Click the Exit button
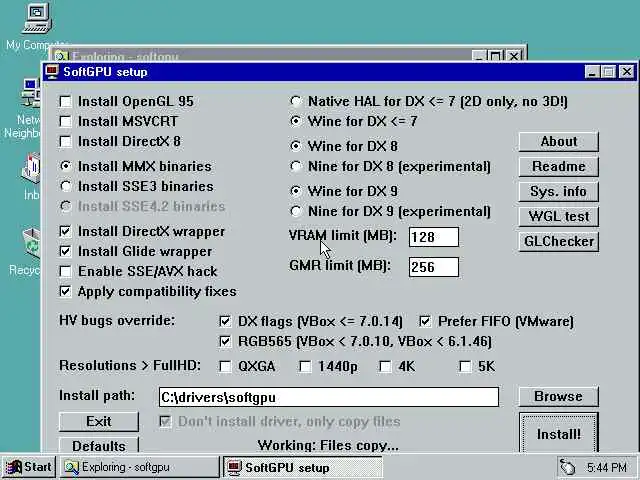 pyautogui.click(x=99, y=421)
